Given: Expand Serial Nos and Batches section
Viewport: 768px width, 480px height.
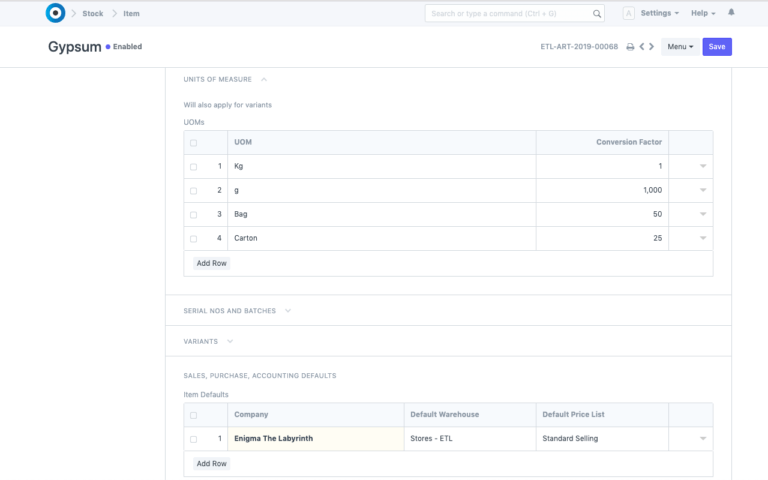Looking at the screenshot, I should (x=237, y=311).
